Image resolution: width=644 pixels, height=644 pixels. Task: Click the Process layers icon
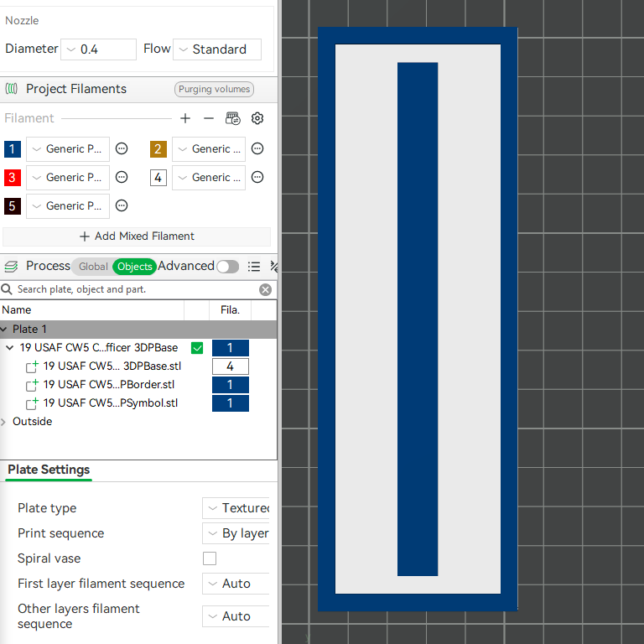click(11, 266)
